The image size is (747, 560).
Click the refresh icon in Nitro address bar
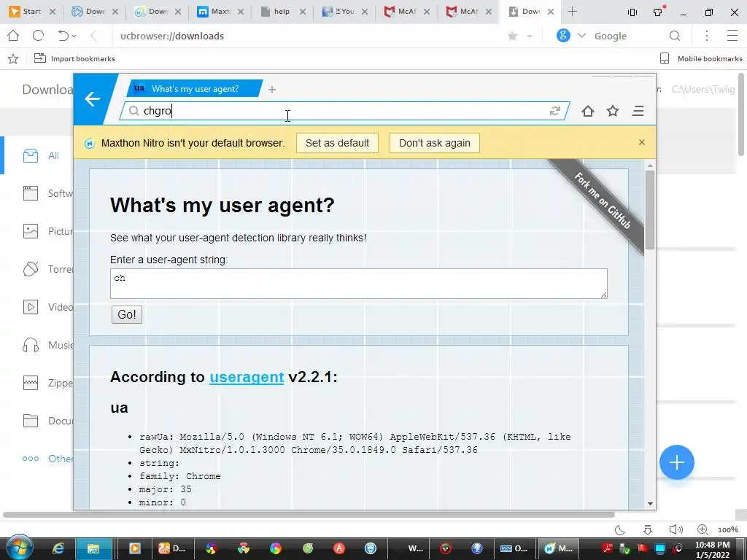(554, 111)
